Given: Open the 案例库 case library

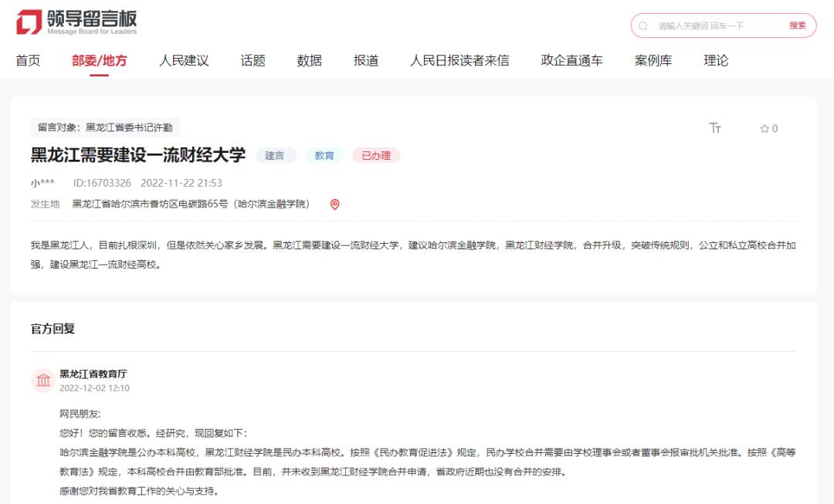Looking at the screenshot, I should click(653, 61).
